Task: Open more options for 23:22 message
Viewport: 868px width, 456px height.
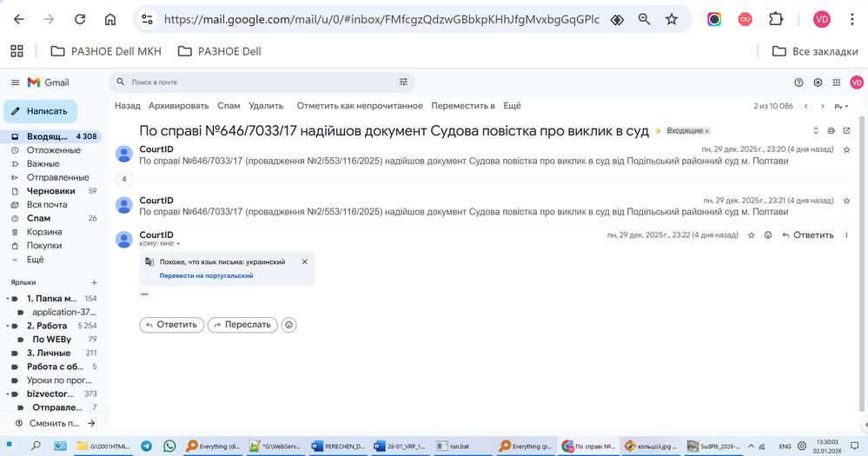Action: pyautogui.click(x=846, y=235)
